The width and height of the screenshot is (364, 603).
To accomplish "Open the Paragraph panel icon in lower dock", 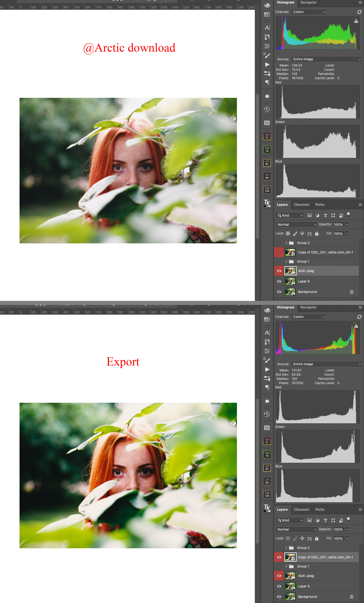I will (x=267, y=387).
